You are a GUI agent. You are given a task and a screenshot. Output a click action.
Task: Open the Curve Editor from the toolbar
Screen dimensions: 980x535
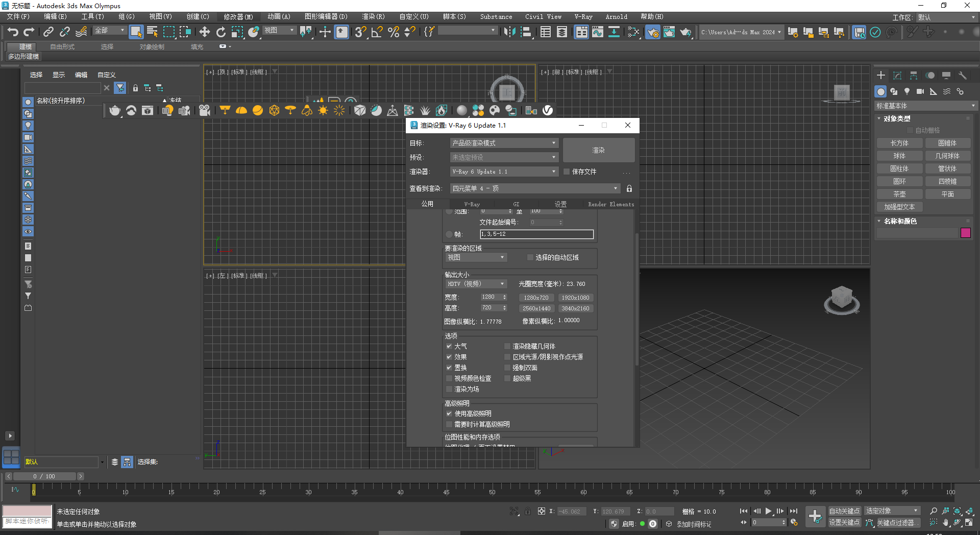coord(598,32)
